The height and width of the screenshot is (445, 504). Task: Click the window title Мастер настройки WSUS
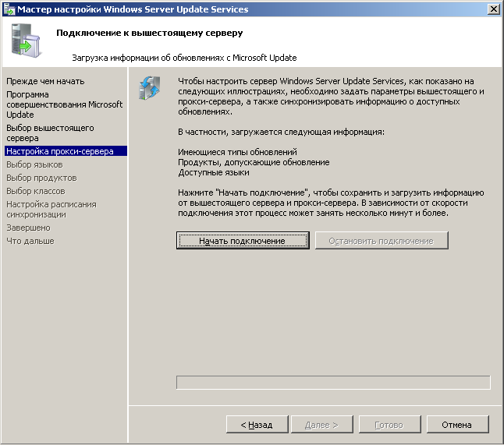click(133, 9)
